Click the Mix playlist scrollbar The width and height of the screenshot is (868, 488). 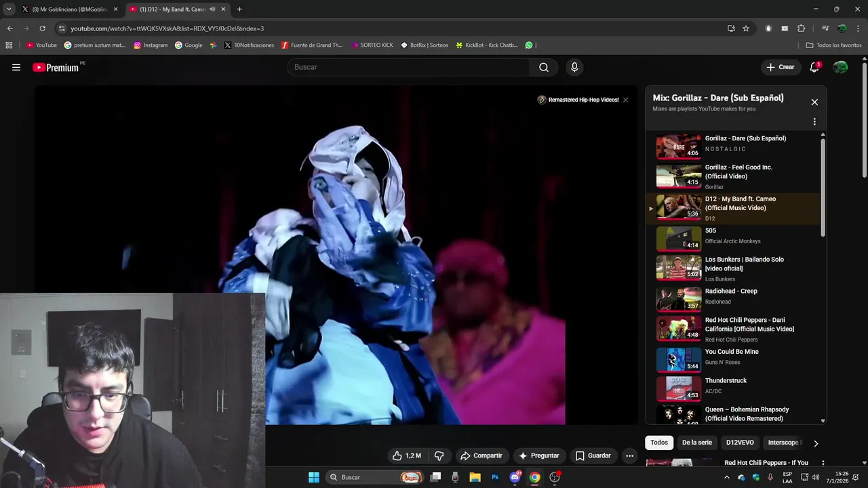pos(823,186)
